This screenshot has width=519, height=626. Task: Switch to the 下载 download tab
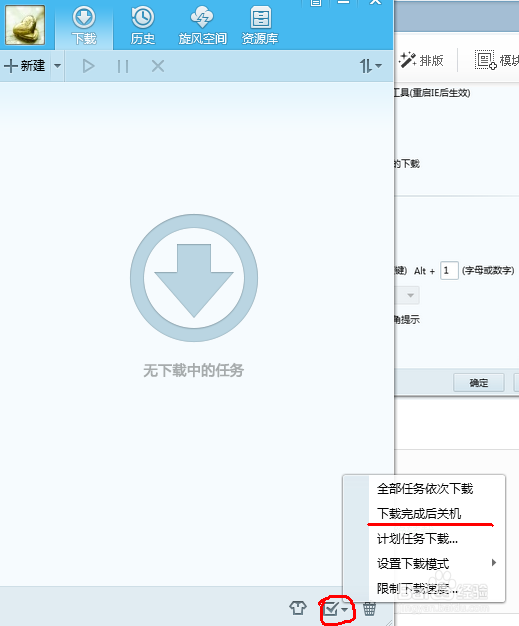tap(84, 26)
